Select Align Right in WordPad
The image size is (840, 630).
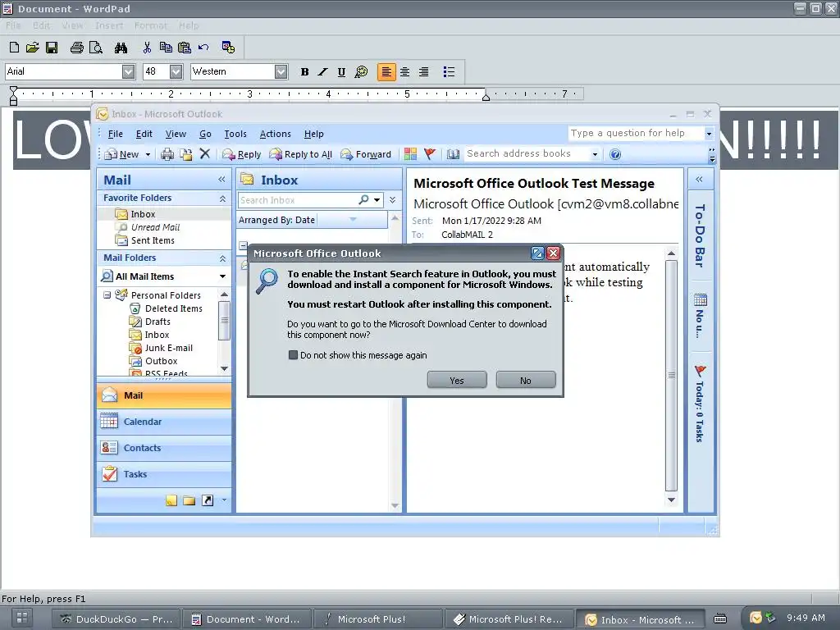coord(424,72)
